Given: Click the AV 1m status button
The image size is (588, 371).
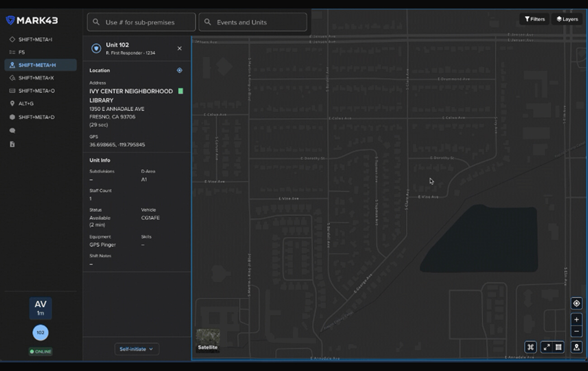Looking at the screenshot, I should coord(41,308).
